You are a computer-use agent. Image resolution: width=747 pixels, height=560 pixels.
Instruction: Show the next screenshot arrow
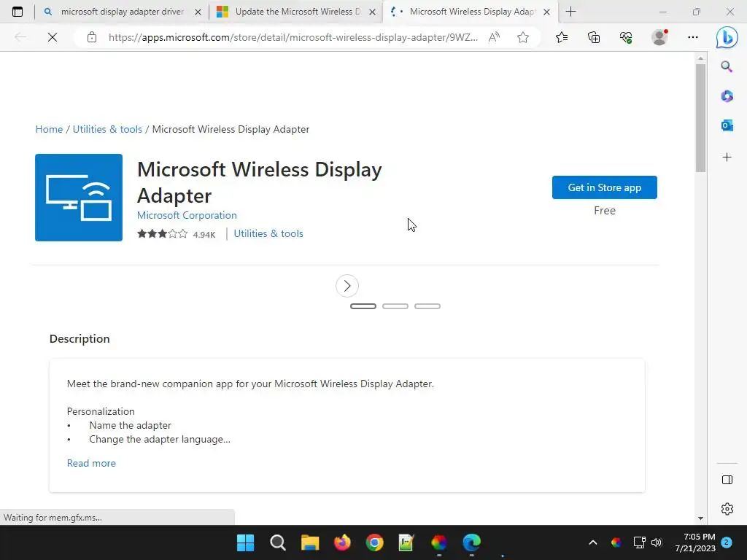click(x=347, y=286)
